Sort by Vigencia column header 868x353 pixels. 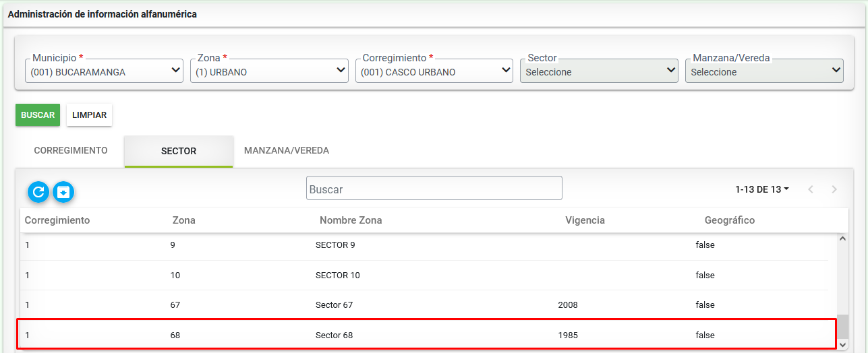coord(585,220)
